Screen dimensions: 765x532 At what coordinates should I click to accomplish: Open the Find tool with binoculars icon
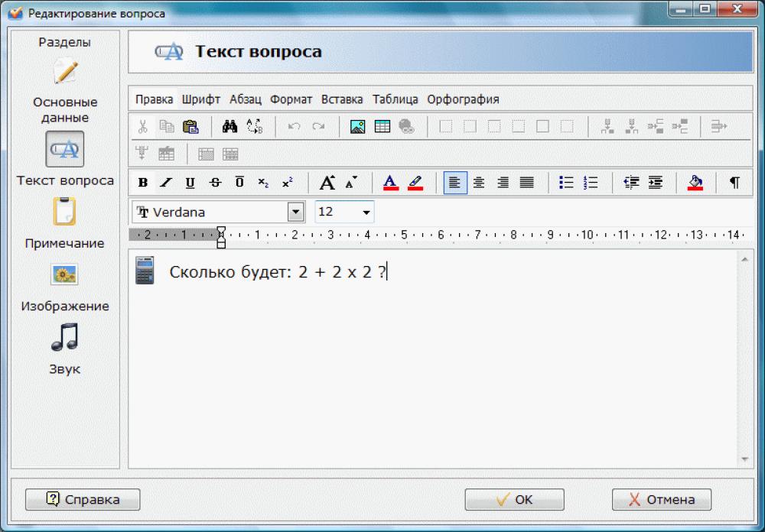[229, 126]
